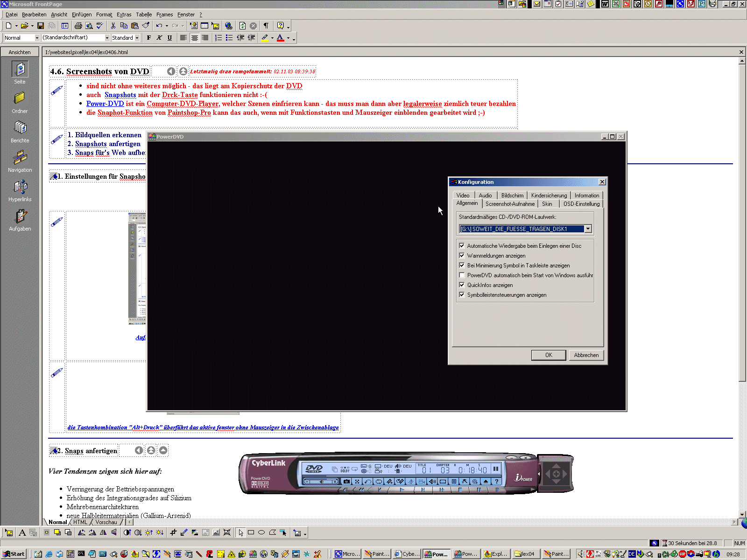Click the Cut scissors icon
The height and width of the screenshot is (560, 747).
113,26
